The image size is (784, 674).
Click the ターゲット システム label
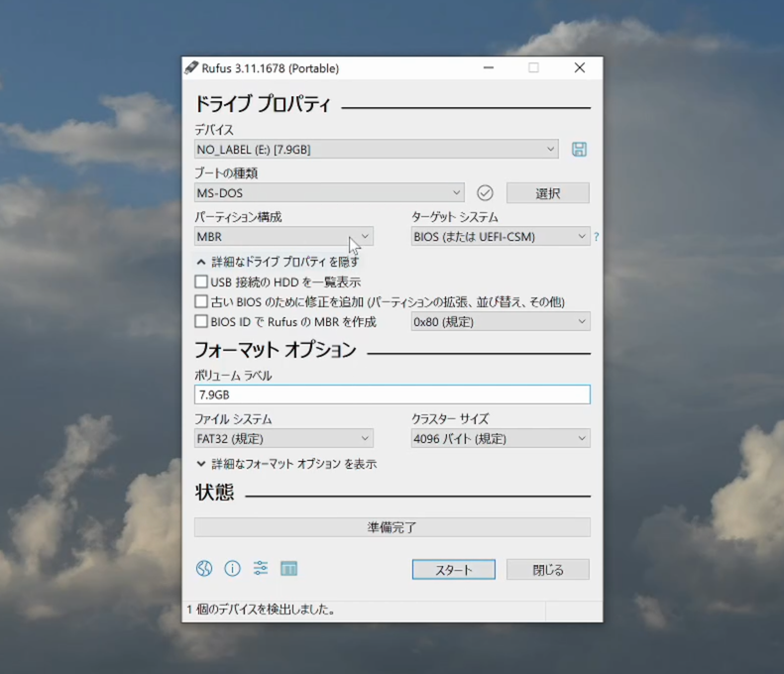pyautogui.click(x=455, y=217)
